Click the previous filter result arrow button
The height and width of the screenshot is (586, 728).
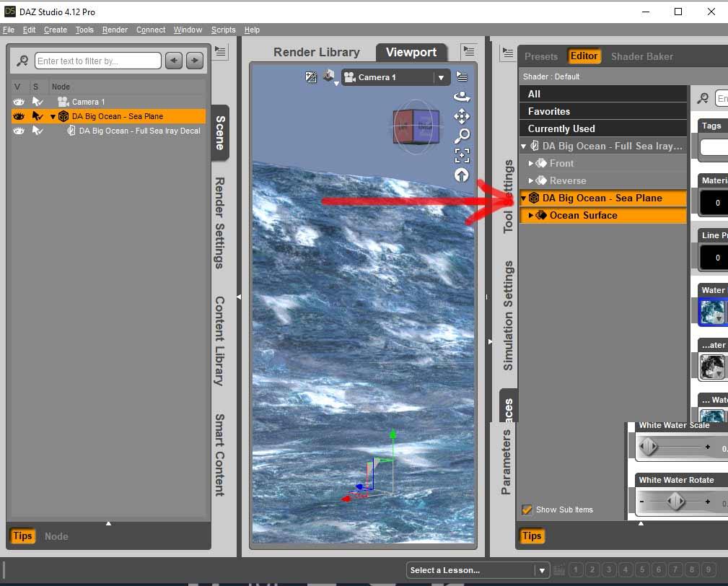pyautogui.click(x=174, y=61)
